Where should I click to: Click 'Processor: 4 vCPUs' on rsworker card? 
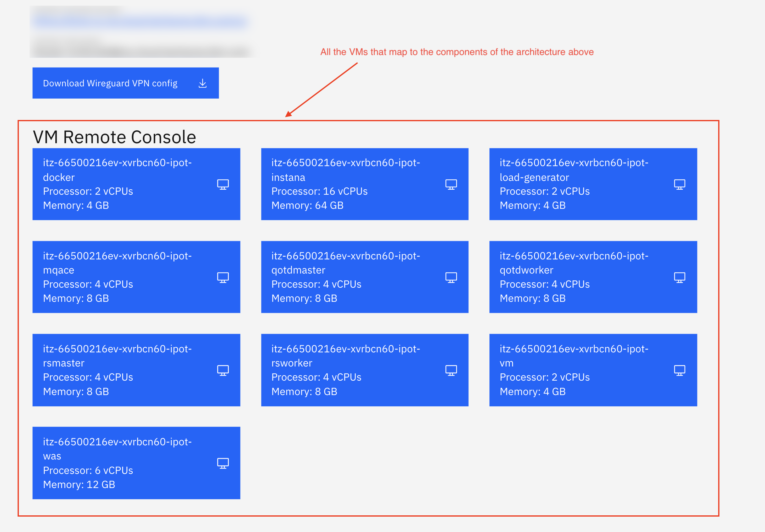[x=316, y=377]
